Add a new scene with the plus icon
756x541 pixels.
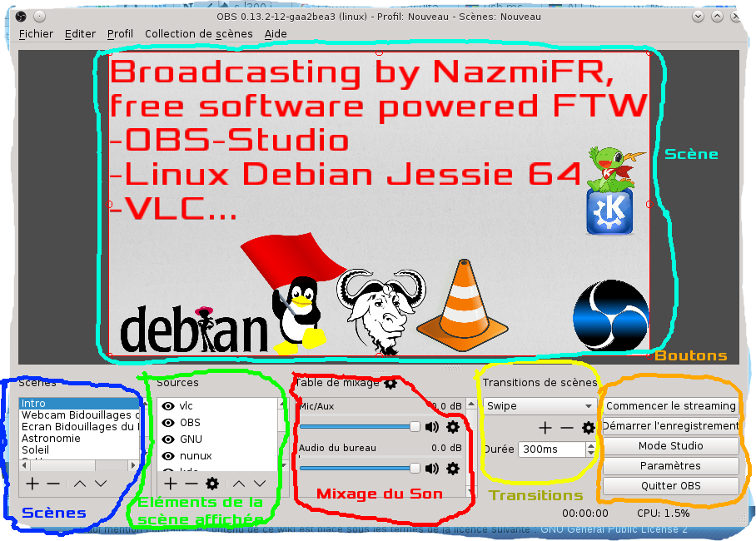point(32,484)
